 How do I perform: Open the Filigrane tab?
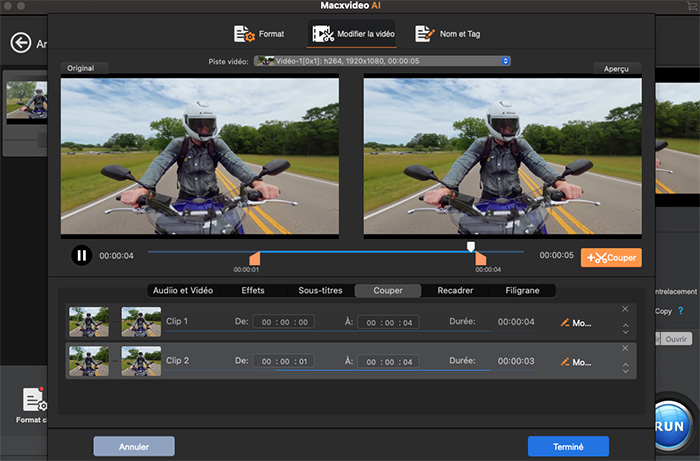[522, 291]
